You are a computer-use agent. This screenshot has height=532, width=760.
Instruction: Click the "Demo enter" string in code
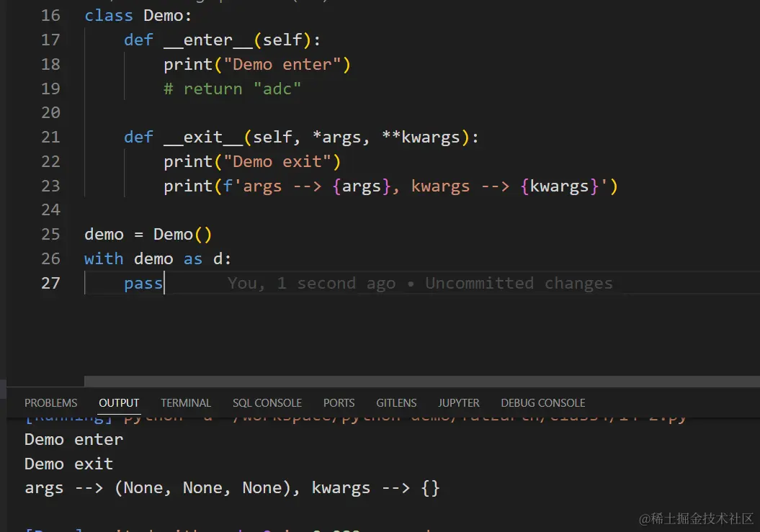pos(282,65)
